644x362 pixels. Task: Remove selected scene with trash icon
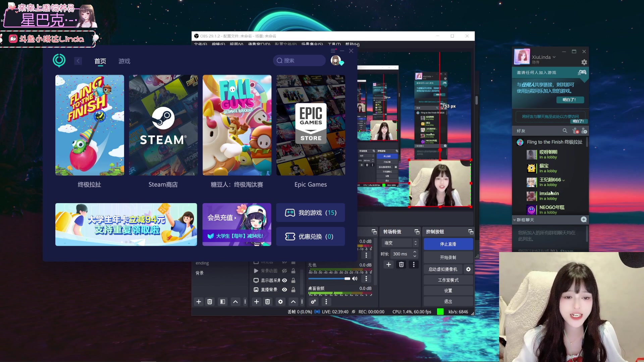tap(210, 302)
